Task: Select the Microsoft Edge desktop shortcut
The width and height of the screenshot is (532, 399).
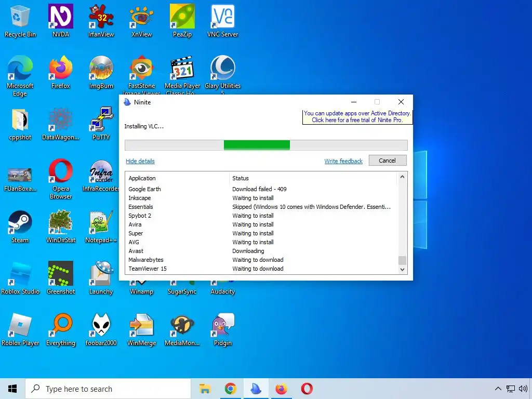Action: 20,76
